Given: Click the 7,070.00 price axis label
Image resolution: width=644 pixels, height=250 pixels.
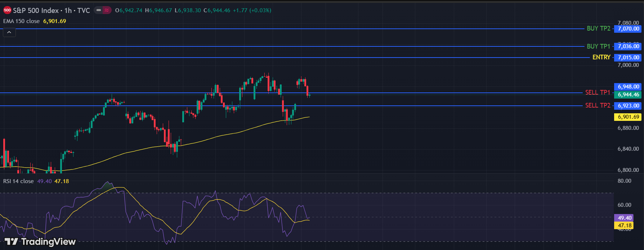Looking at the screenshot, I should point(629,29).
